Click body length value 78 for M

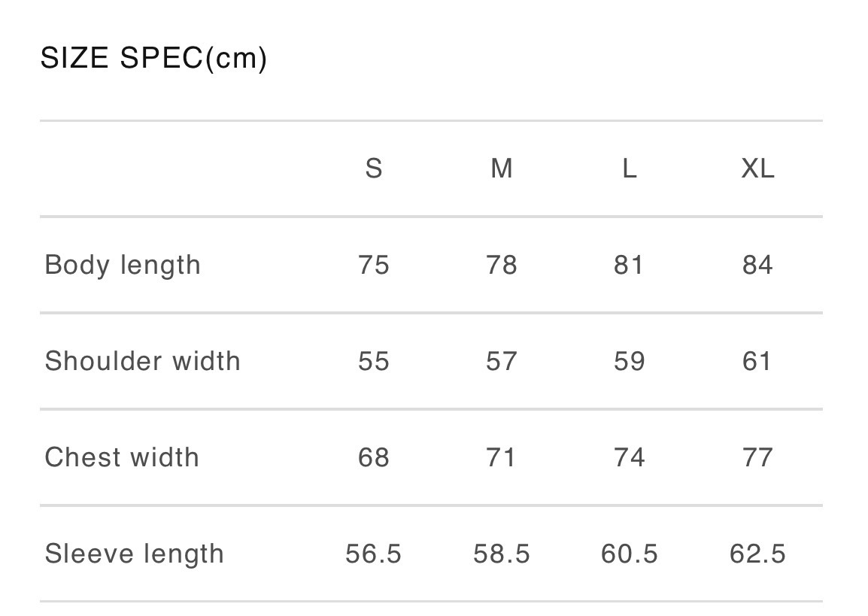tap(502, 266)
